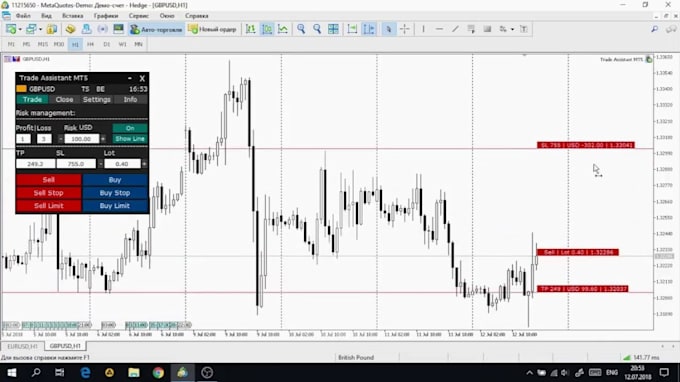Click the Sell Stop button
The image size is (680, 382).
click(x=49, y=193)
